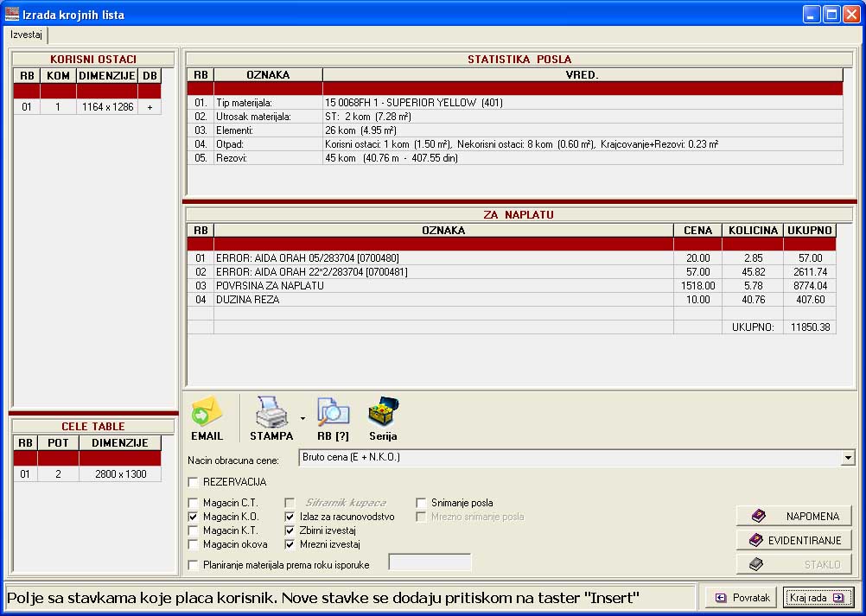Open the RB [?] magnifier preview icon
Image resolution: width=866 pixels, height=616 pixels.
point(333,413)
